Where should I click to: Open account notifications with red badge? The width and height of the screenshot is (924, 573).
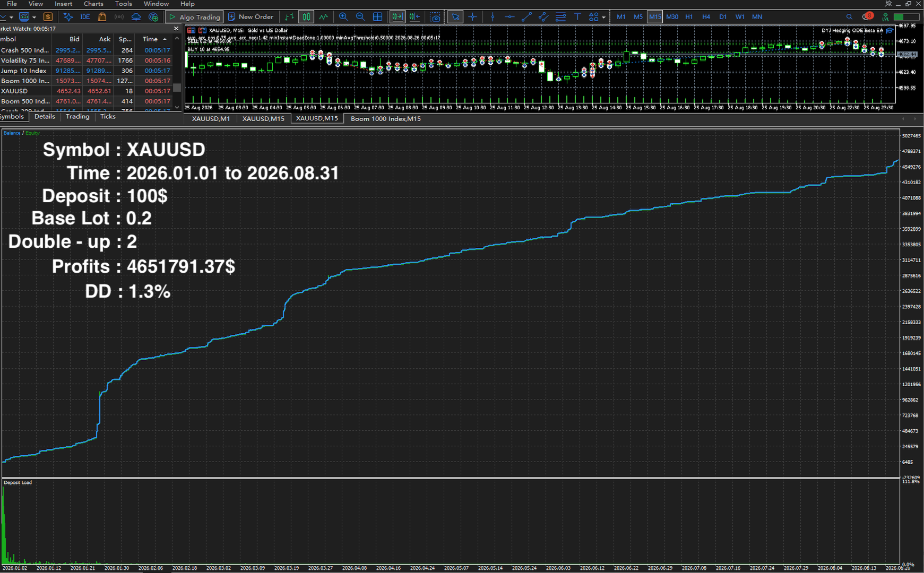867,16
